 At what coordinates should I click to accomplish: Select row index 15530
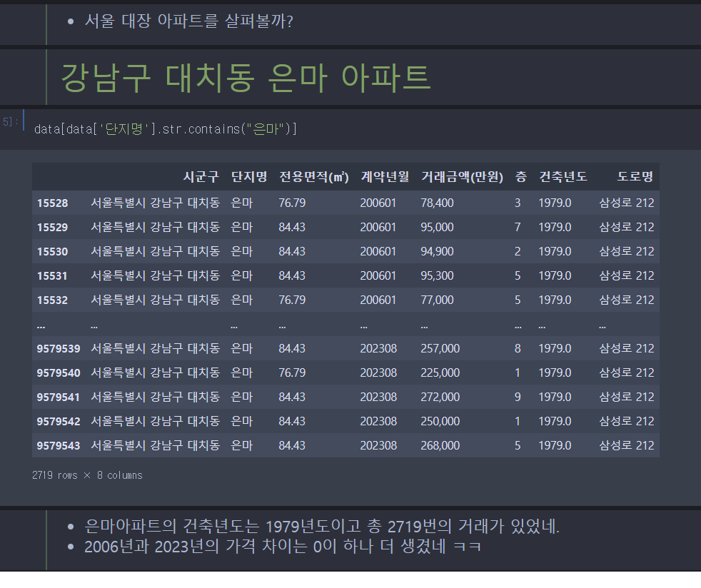point(52,252)
